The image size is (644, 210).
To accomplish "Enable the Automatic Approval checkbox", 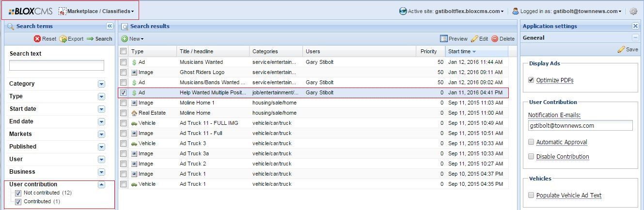I will tap(531, 142).
